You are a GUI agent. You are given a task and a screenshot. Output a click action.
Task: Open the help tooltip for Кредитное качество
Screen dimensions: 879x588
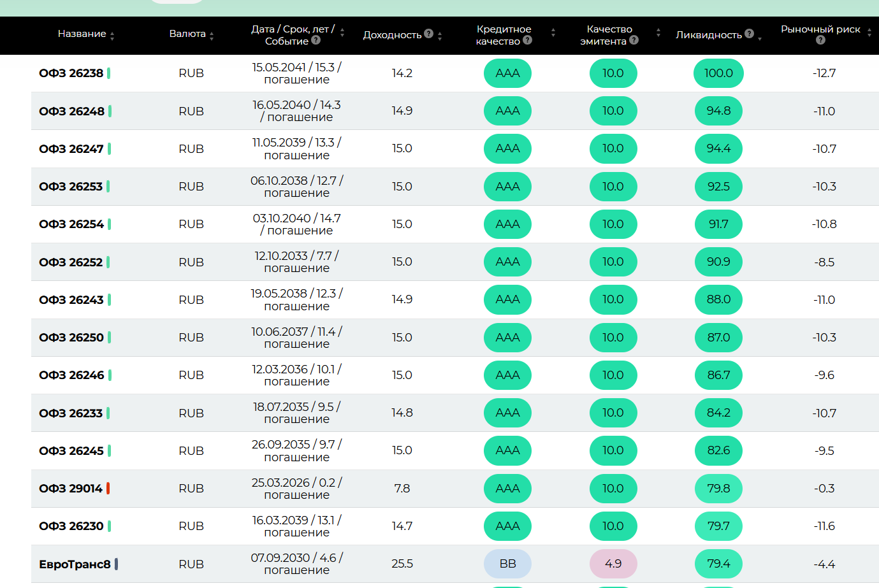(527, 40)
